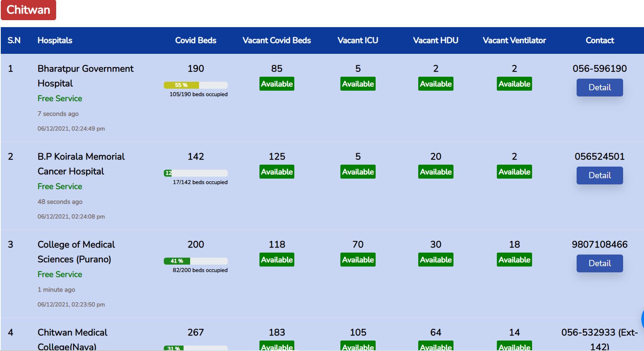This screenshot has width=644, height=351.
Task: Click the timestamp 06/12/2021, 02:24:08 pm
Action: pos(71,217)
